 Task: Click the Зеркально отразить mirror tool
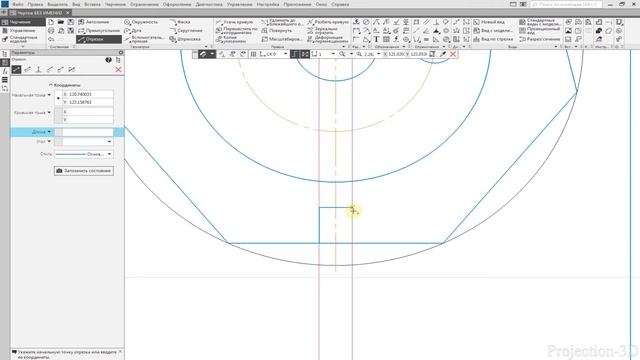point(323,31)
